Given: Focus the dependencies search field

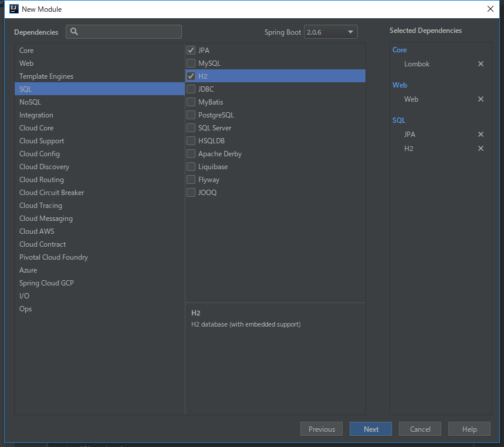Looking at the screenshot, I should (124, 32).
